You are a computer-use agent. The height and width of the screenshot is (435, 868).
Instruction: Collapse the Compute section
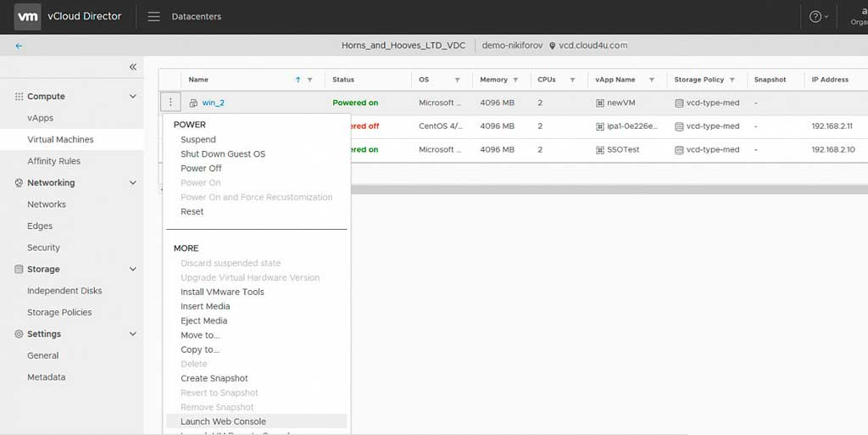(x=133, y=97)
